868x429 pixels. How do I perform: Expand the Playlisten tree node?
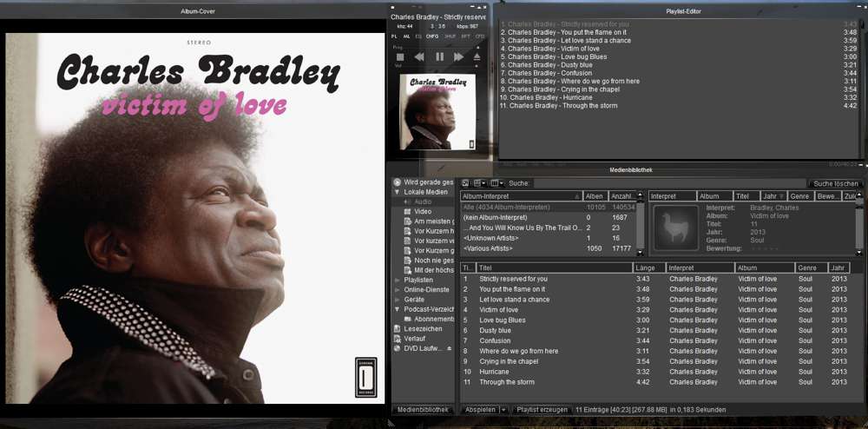tap(397, 280)
